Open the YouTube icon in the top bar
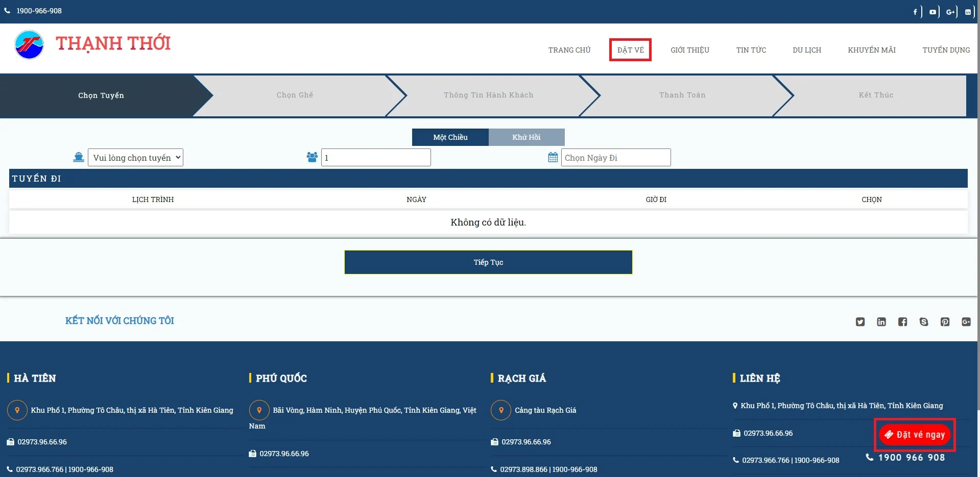Screen dimensions: 980x477 (x=933, y=12)
